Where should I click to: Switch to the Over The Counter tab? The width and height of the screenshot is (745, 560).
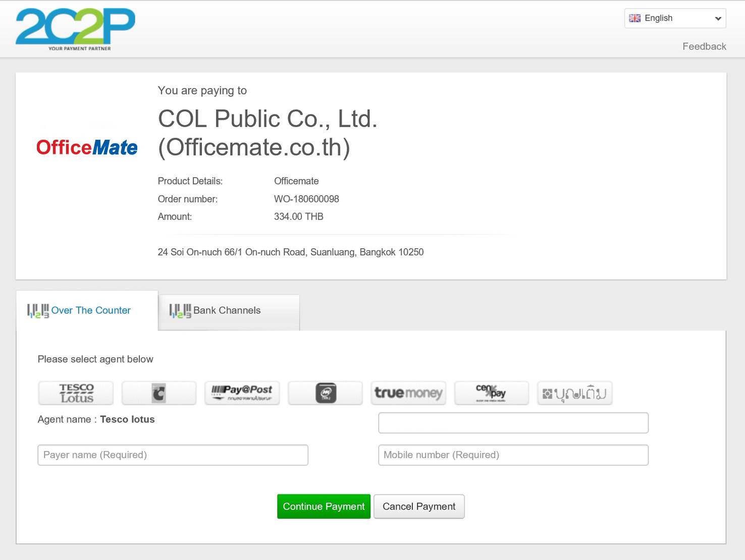(87, 311)
